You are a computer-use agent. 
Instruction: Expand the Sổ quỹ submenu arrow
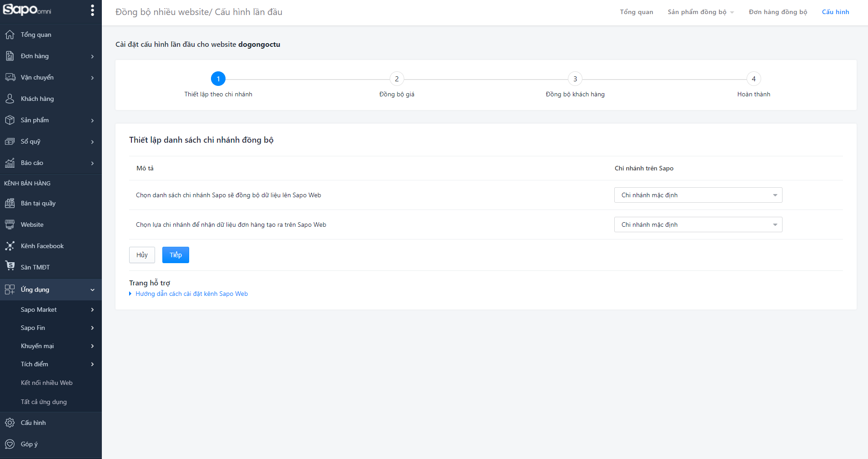click(92, 142)
